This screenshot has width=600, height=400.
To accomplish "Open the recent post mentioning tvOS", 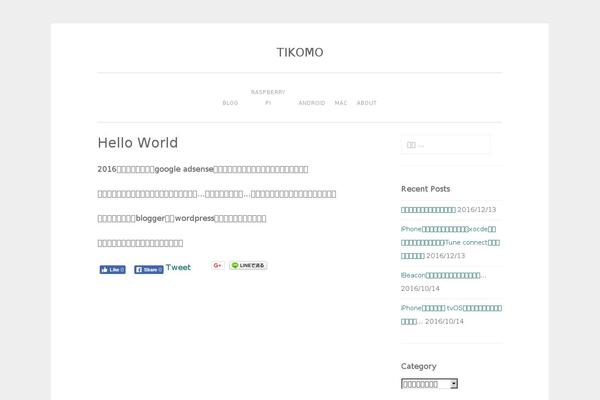I will [451, 315].
